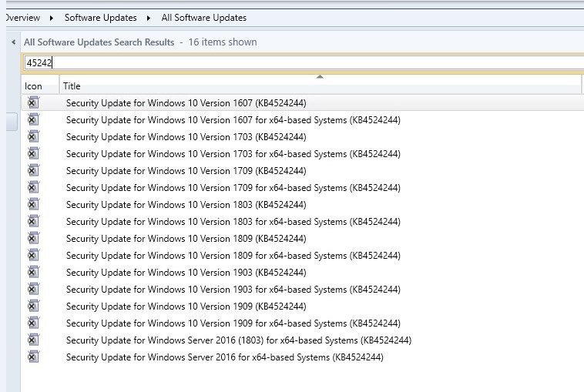The image size is (584, 392).
Task: Select Version 1803 for x64-based Systems update title
Action: click(233, 222)
